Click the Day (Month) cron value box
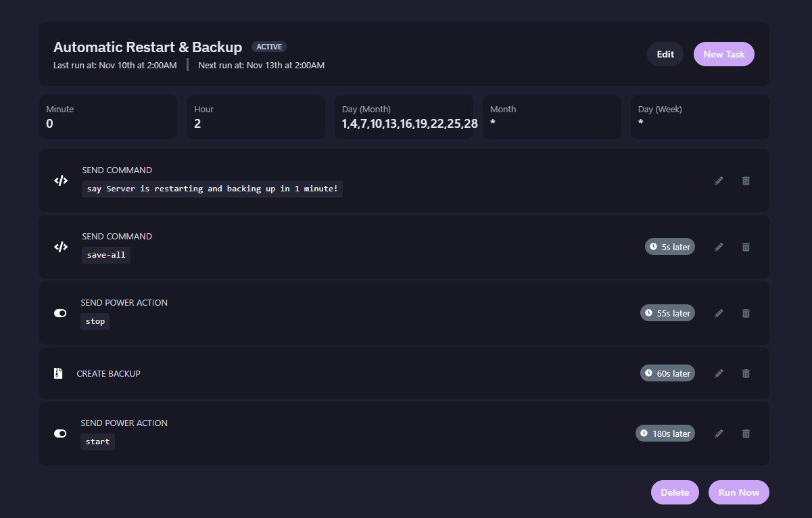The image size is (812, 518). [404, 117]
